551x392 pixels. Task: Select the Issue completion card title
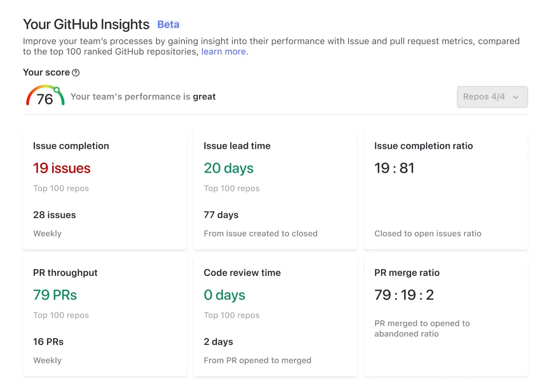tap(71, 146)
